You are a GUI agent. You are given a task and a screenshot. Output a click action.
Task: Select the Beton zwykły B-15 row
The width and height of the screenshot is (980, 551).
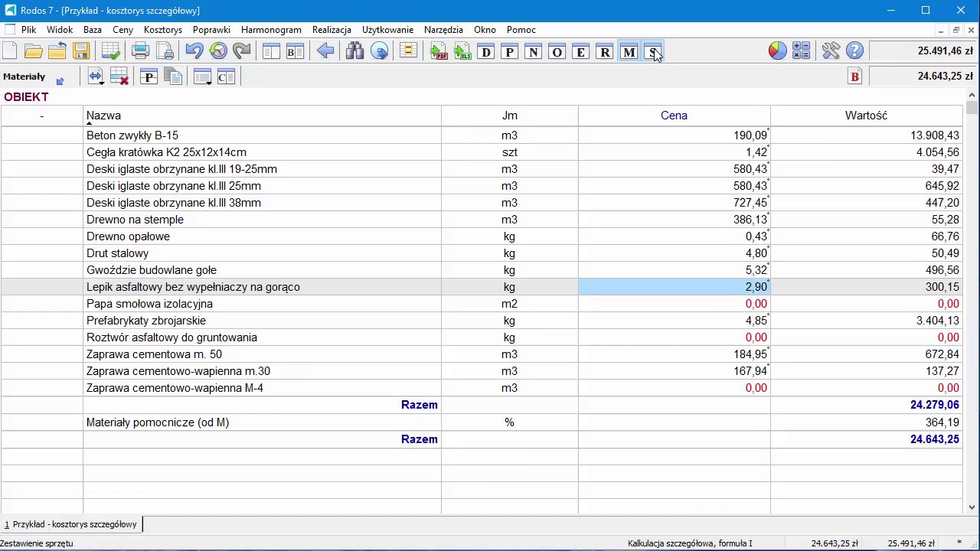pos(482,135)
